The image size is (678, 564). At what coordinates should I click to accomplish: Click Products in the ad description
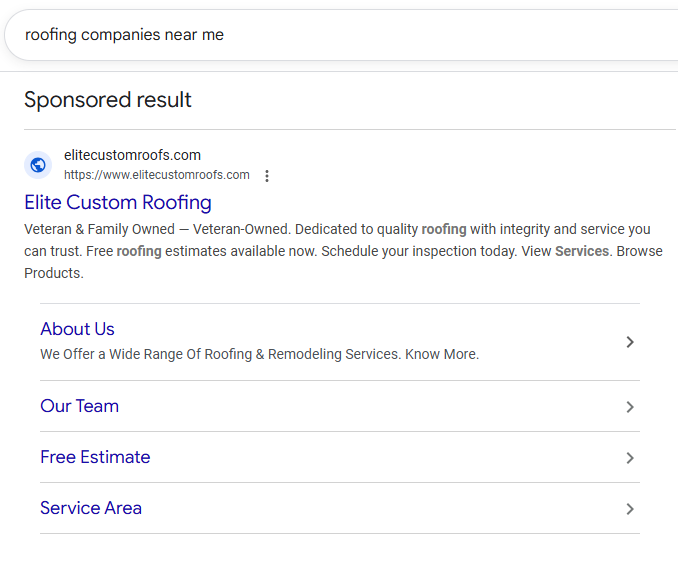click(x=53, y=273)
